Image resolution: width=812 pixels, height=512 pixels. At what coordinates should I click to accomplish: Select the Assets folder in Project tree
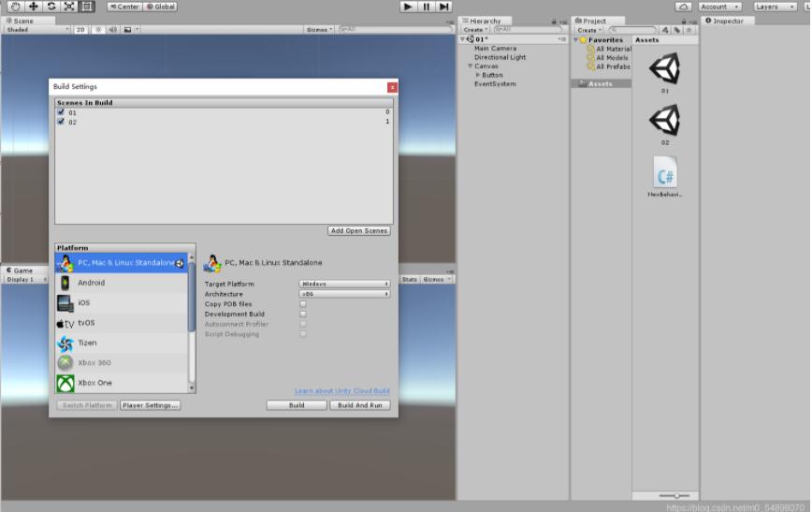click(x=602, y=84)
